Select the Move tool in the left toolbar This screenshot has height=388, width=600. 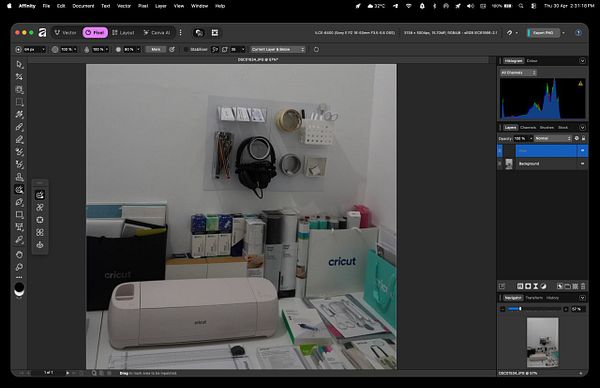click(19, 64)
